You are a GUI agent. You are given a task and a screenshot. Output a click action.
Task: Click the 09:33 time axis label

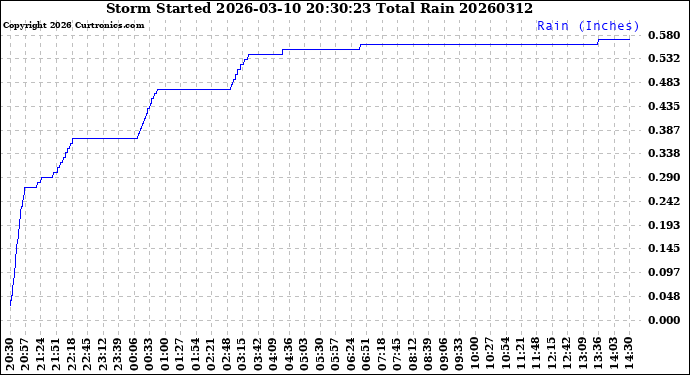click(459, 354)
